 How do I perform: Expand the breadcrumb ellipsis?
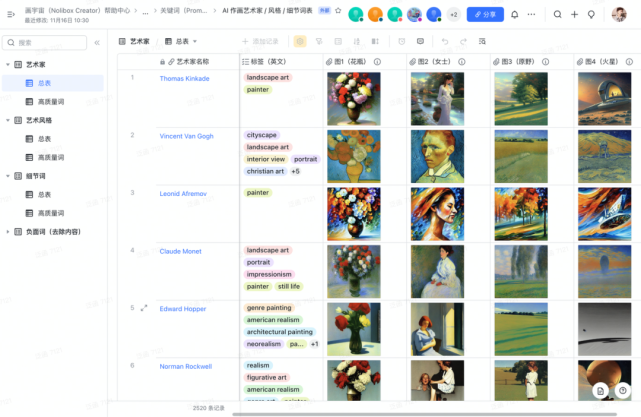click(145, 11)
